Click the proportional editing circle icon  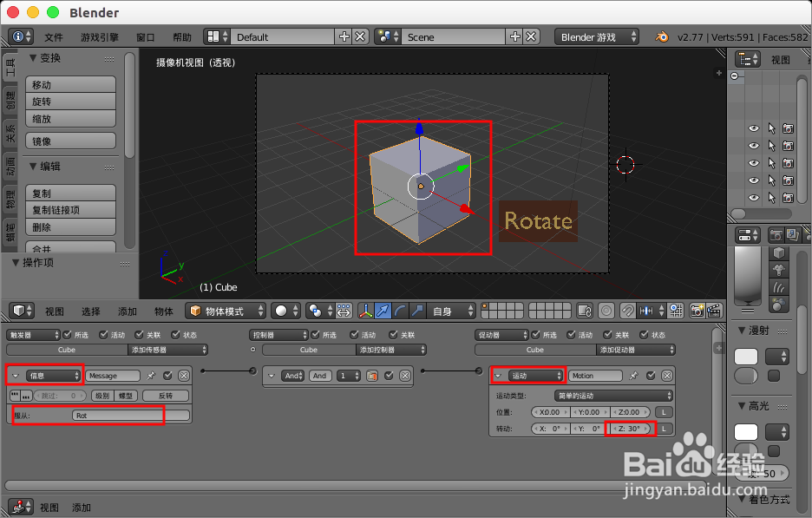pyautogui.click(x=606, y=311)
